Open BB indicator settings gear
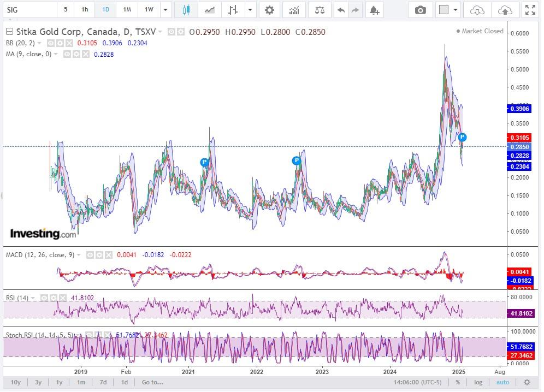This screenshot has height=392, width=544. click(x=60, y=43)
